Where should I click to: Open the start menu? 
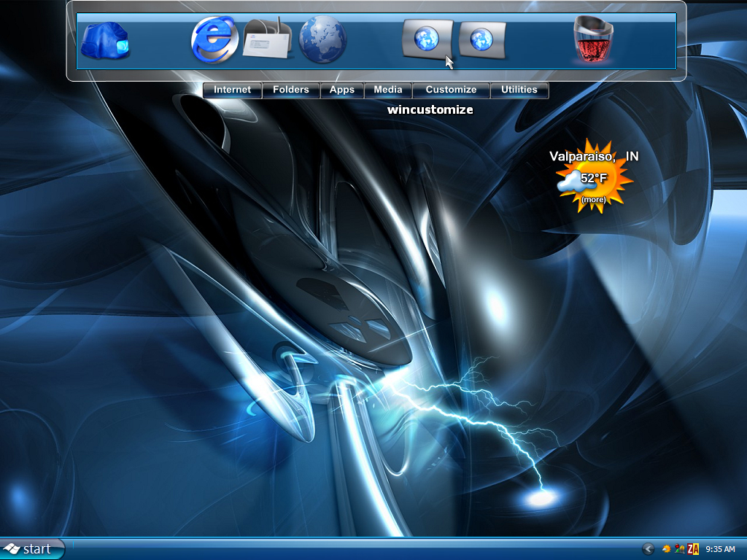32,549
